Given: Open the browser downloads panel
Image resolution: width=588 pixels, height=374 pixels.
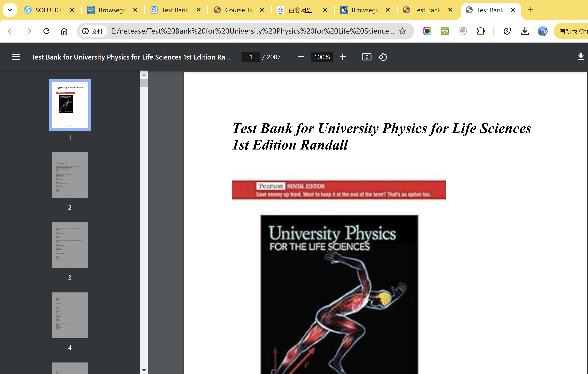Looking at the screenshot, I should click(x=525, y=31).
